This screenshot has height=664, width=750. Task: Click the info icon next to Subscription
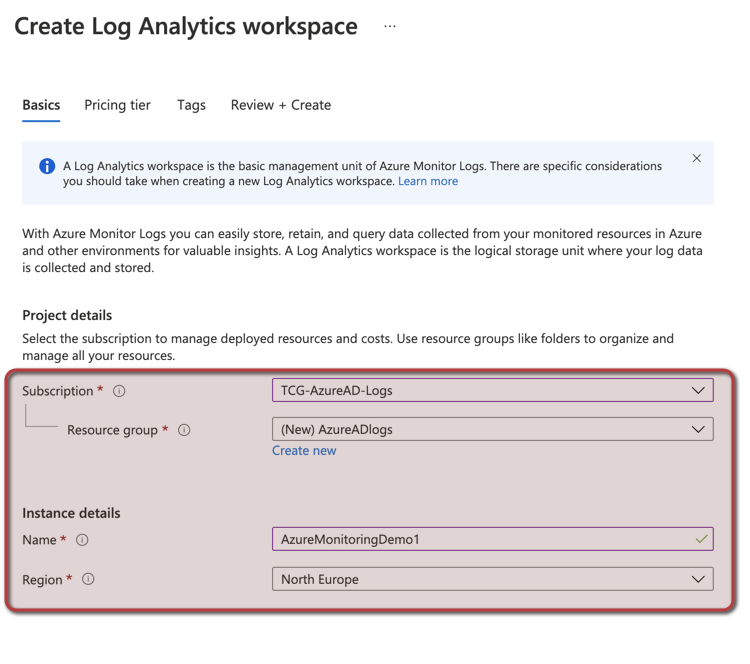click(x=119, y=391)
